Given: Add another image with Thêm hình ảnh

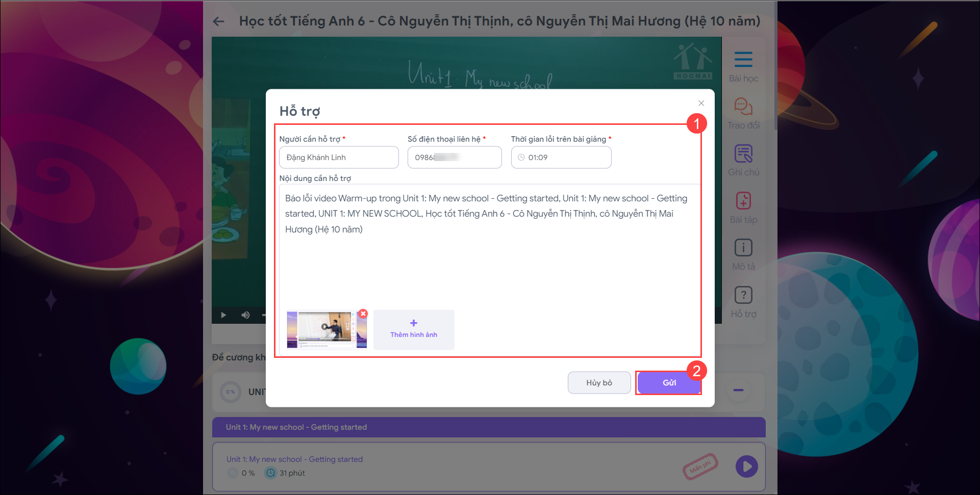Looking at the screenshot, I should click(x=414, y=329).
